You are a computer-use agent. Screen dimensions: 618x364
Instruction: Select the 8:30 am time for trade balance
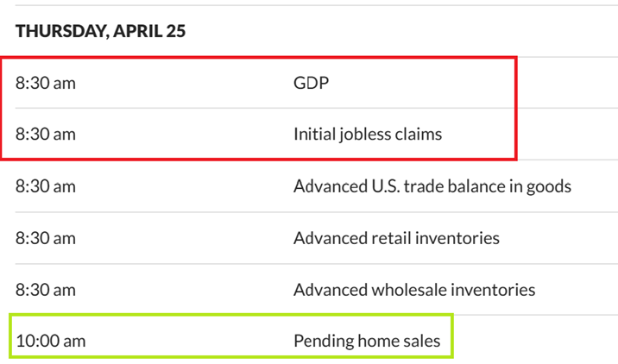coord(45,186)
